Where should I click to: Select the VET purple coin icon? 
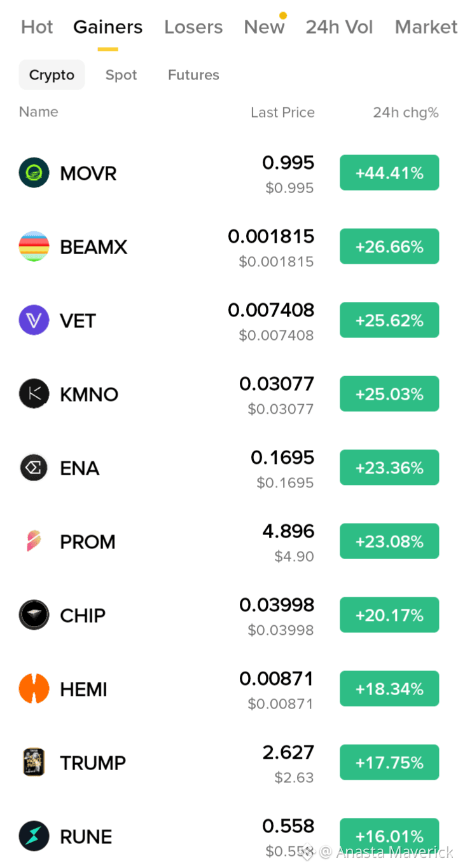(x=34, y=320)
